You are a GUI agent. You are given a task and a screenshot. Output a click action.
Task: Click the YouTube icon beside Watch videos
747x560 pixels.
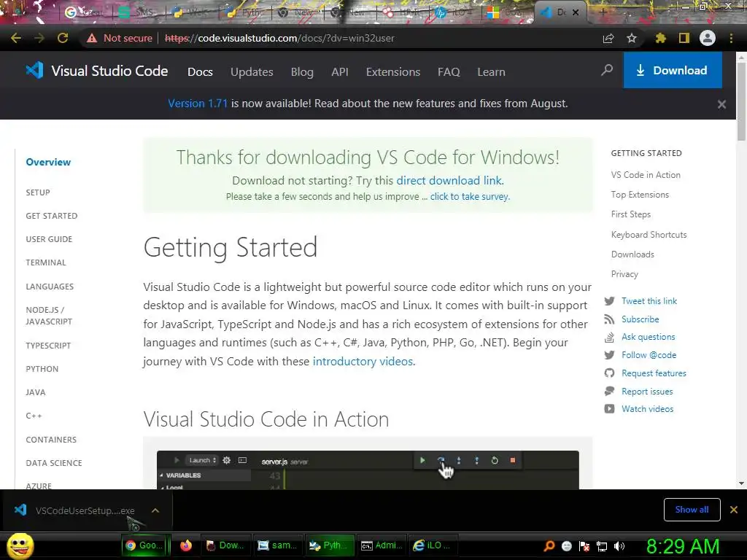609,408
